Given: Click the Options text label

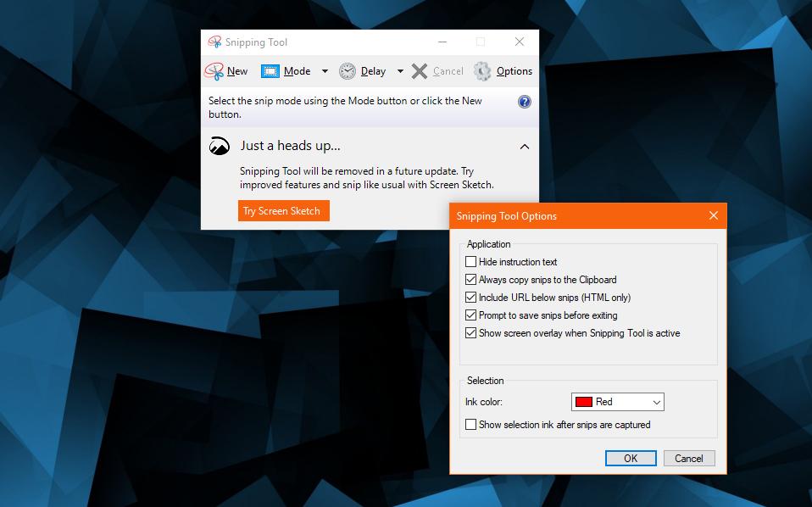Looking at the screenshot, I should 514,71.
